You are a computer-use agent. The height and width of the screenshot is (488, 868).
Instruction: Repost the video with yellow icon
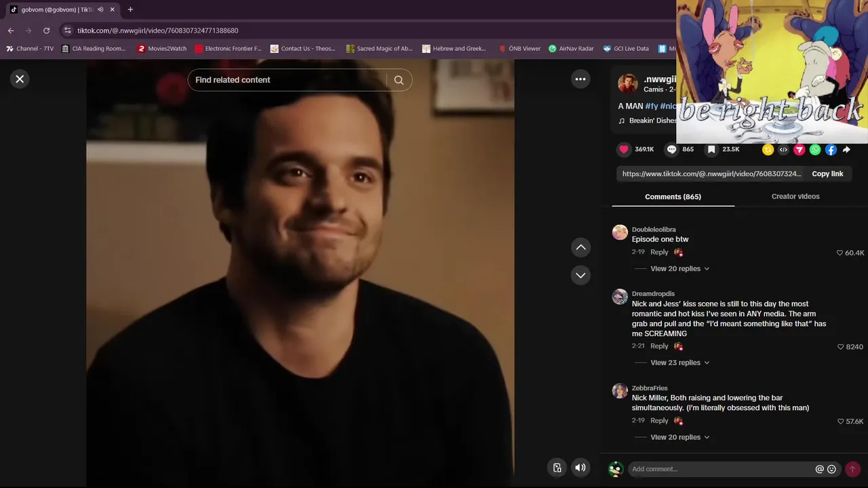point(768,150)
